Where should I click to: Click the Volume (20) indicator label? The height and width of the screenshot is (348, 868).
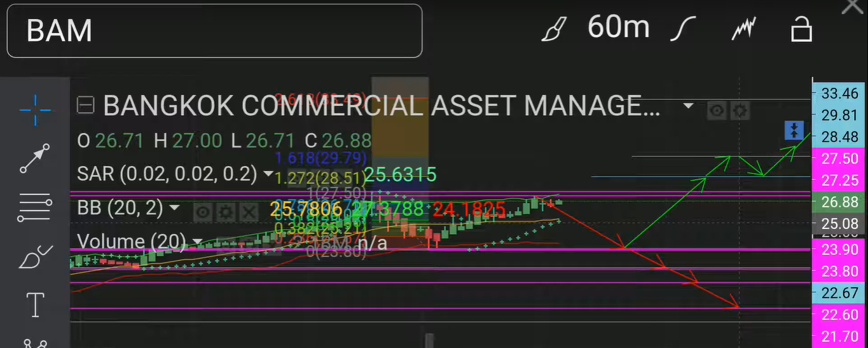click(x=132, y=242)
